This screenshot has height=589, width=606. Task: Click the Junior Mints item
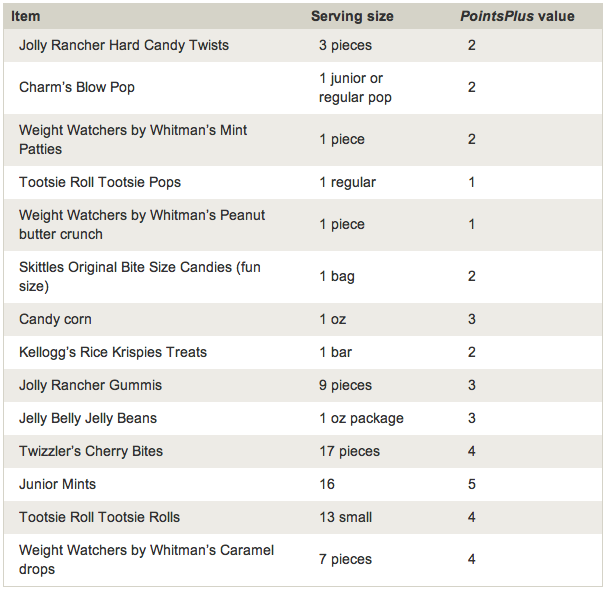click(58, 484)
